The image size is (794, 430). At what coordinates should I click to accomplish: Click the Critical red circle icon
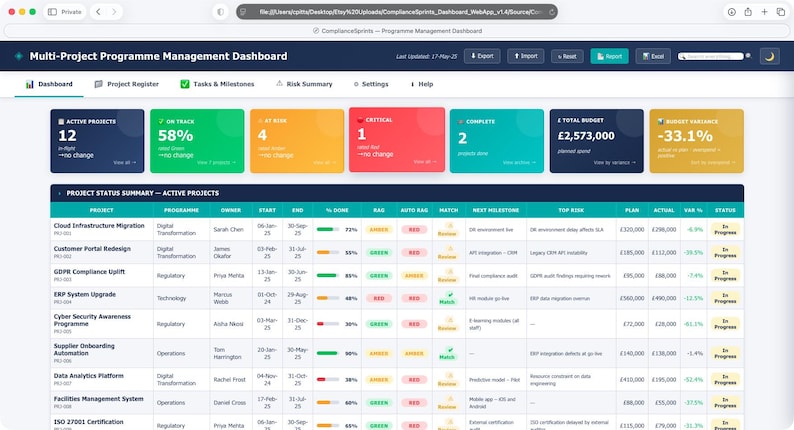tap(361, 120)
